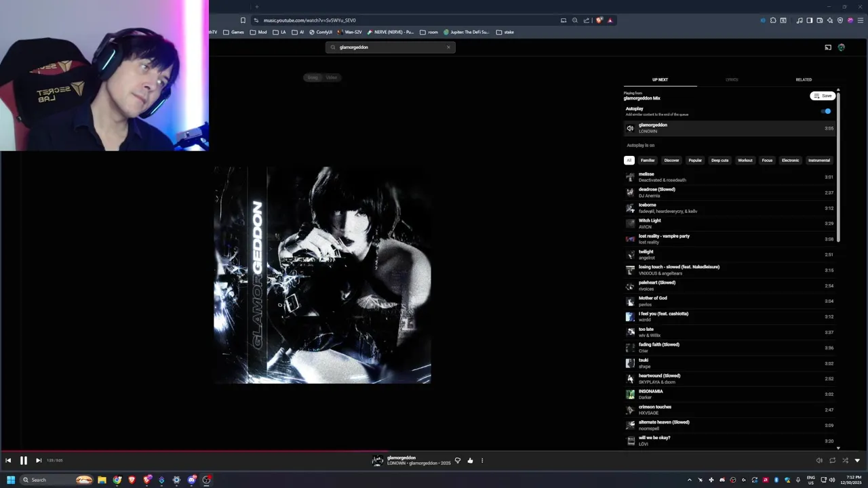Screen dimensions: 868x488
Task: Play melisse by Deactivated & rosedeath
Action: tap(730, 177)
